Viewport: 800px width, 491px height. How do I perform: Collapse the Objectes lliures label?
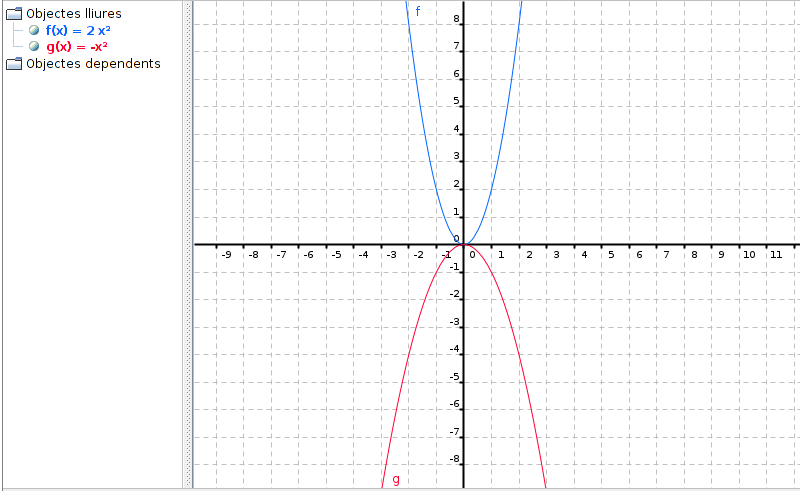click(x=74, y=14)
